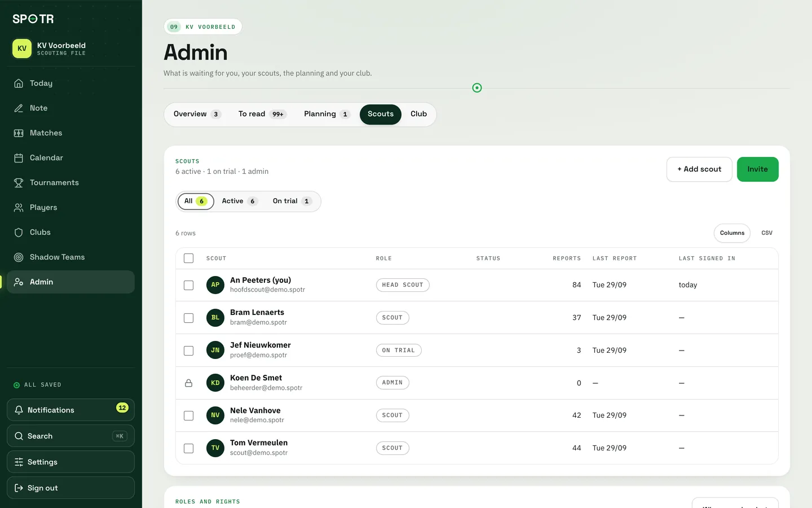Viewport: 812px width, 508px height.
Task: Tick the select-all checkbox in table header
Action: click(x=189, y=259)
